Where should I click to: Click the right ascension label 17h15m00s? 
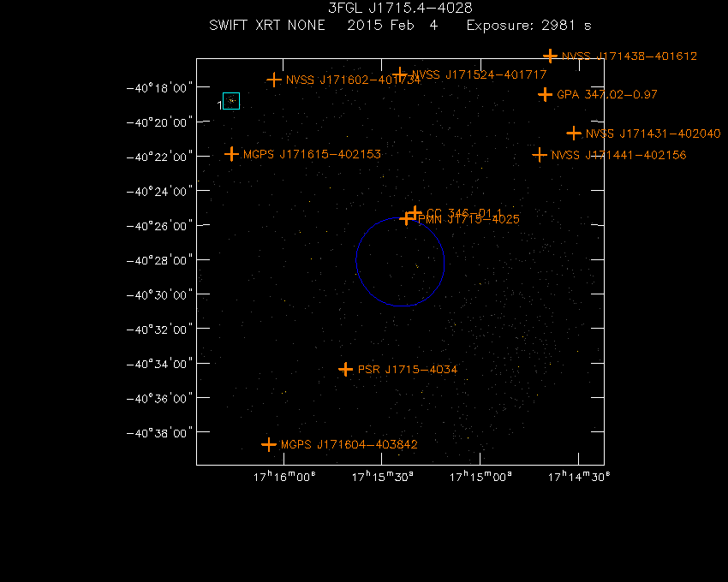click(x=481, y=477)
